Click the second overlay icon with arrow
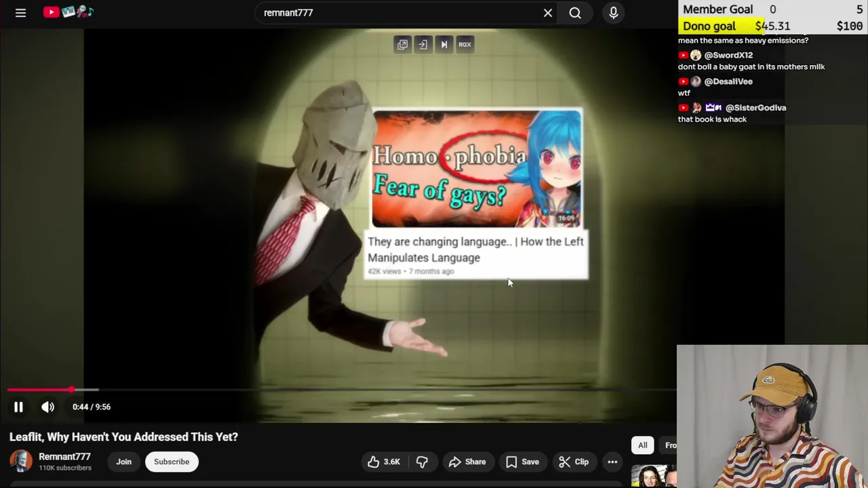 422,45
